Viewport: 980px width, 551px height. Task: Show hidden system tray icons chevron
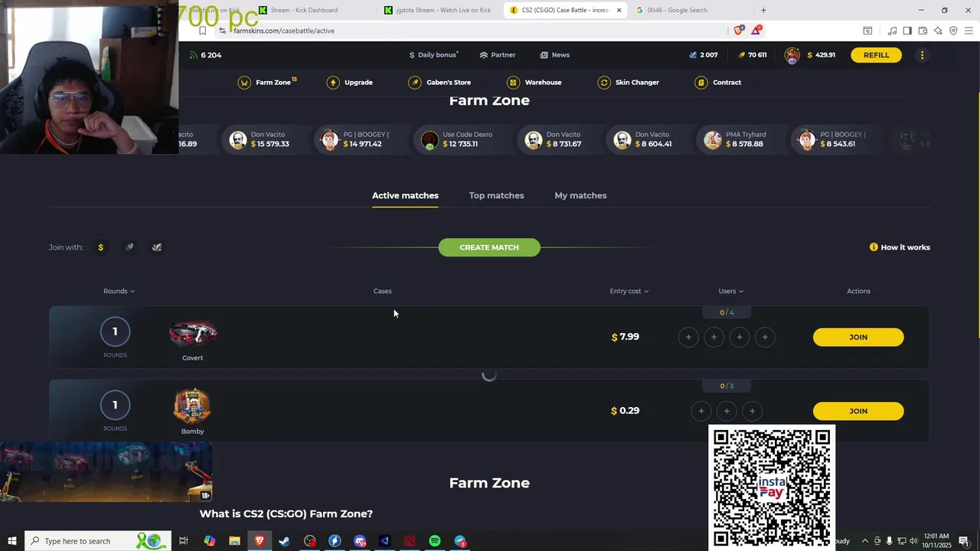[x=865, y=541]
